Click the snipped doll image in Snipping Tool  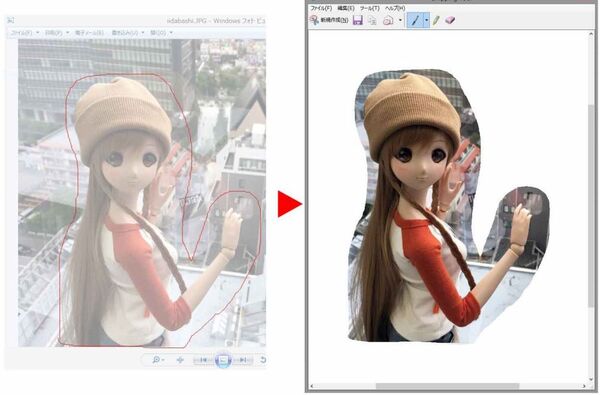[x=450, y=207]
